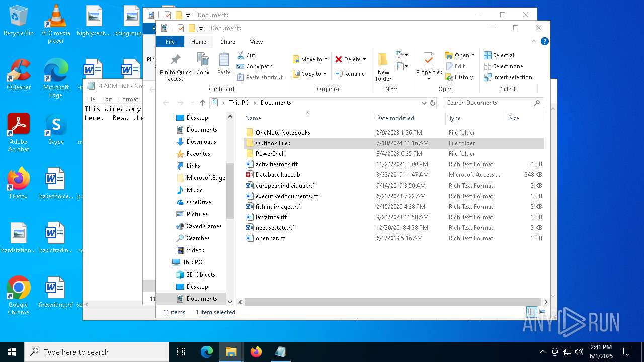Expand the Open dropdown arrow
This screenshot has width=644, height=362.
pyautogui.click(x=473, y=55)
